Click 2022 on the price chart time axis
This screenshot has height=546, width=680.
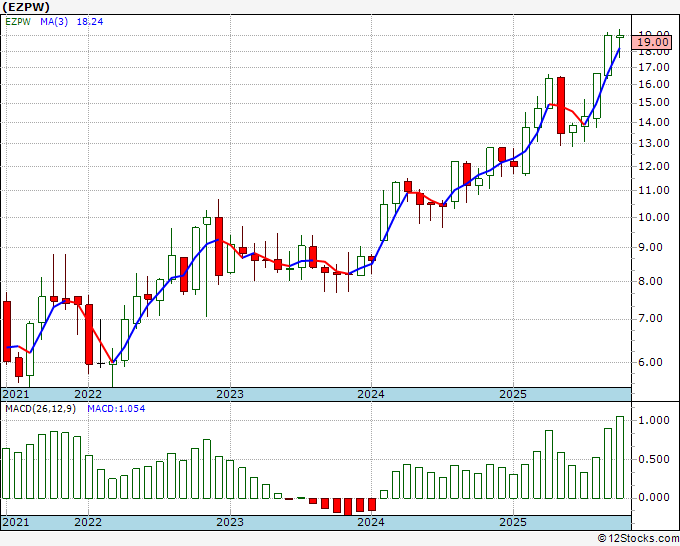pos(88,394)
